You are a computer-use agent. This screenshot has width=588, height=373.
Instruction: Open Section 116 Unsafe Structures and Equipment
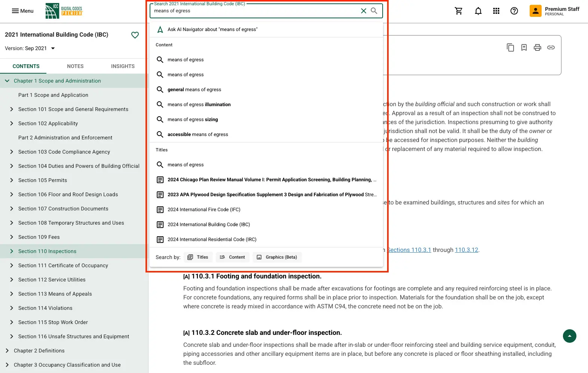click(x=74, y=336)
